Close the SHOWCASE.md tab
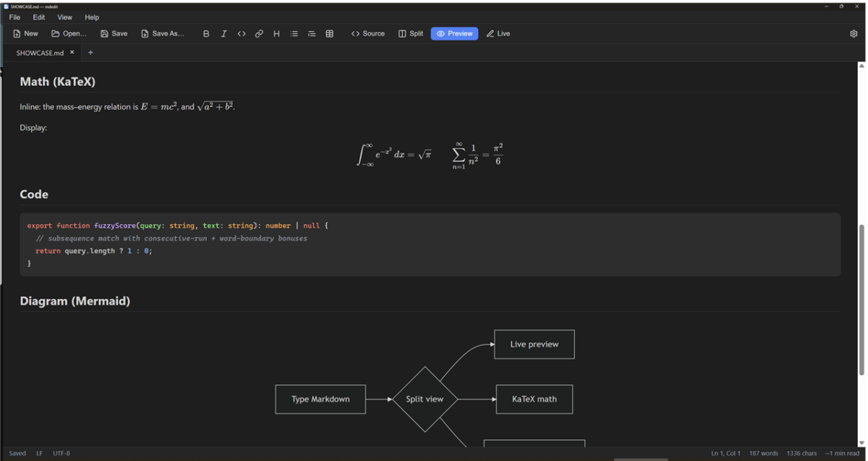 pos(72,52)
